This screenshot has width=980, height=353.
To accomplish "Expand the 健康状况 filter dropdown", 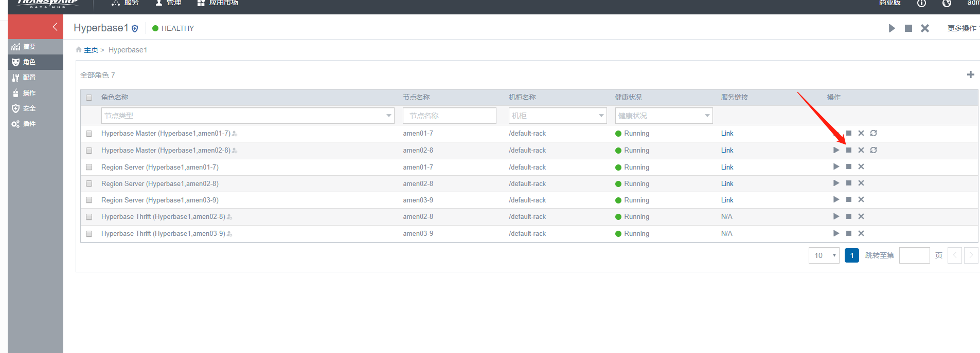I will click(664, 116).
